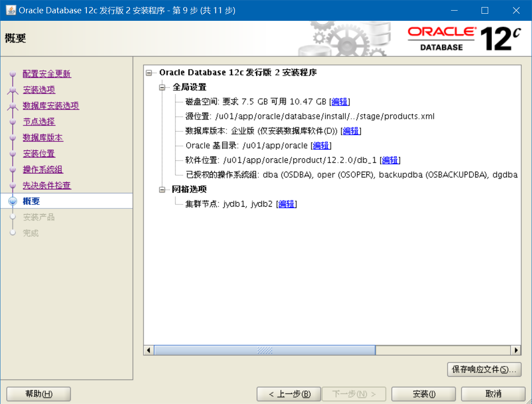This screenshot has height=404, width=532.
Task: Click 编辑 link next to 数据库版本
Action: tap(351, 131)
